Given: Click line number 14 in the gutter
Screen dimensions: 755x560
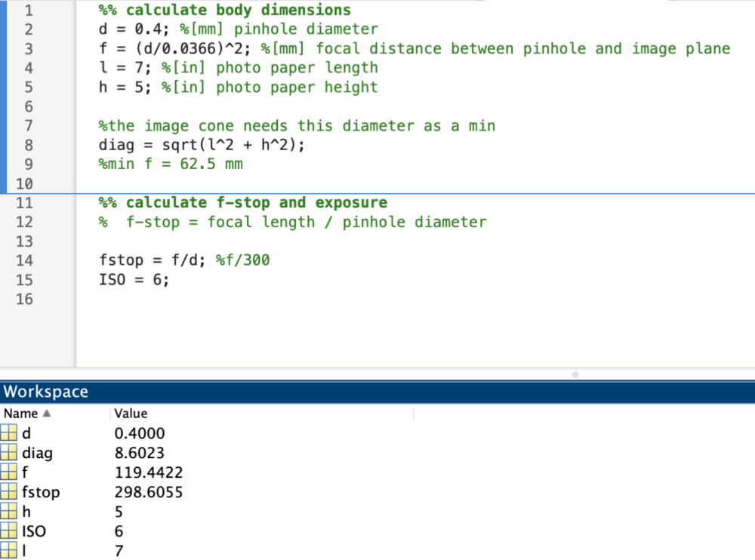Looking at the screenshot, I should 25,260.
